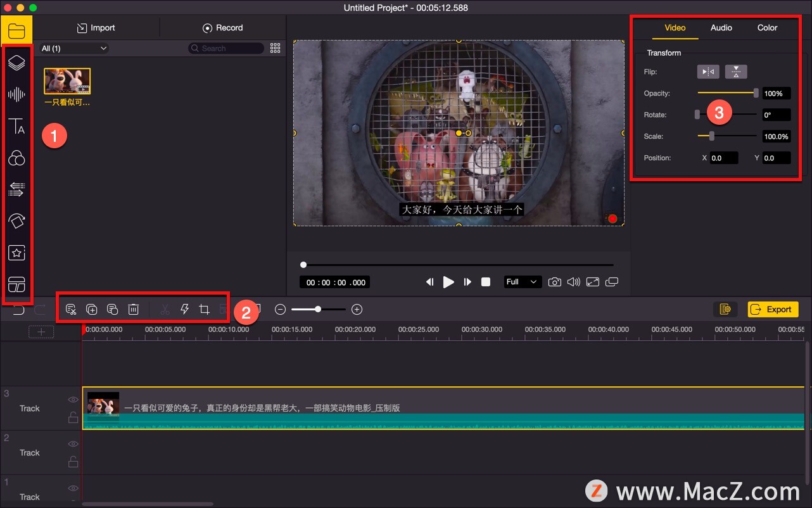Image resolution: width=812 pixels, height=508 pixels.
Task: Select the crop tool
Action: [204, 309]
